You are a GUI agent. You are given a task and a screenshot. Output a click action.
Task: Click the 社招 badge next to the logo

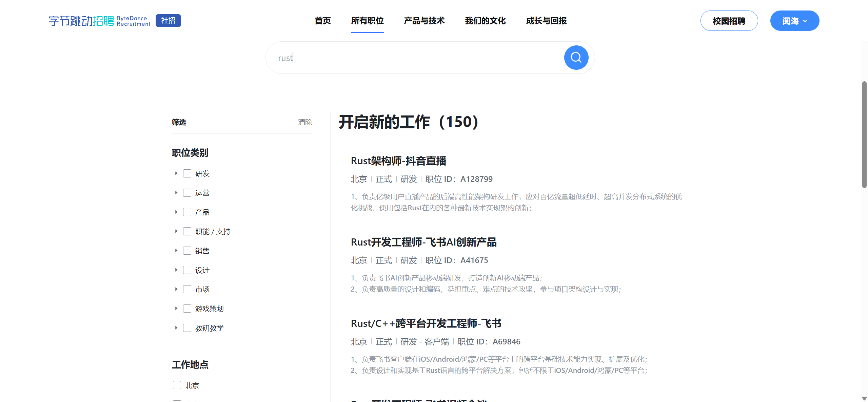pyautogui.click(x=167, y=21)
